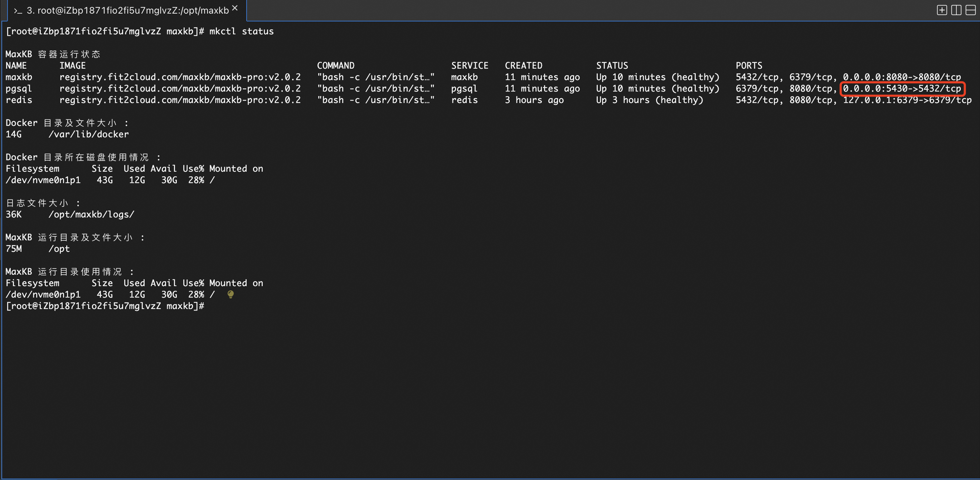Viewport: 980px width, 480px height.
Task: Open a new terminal tab
Action: coord(942,10)
